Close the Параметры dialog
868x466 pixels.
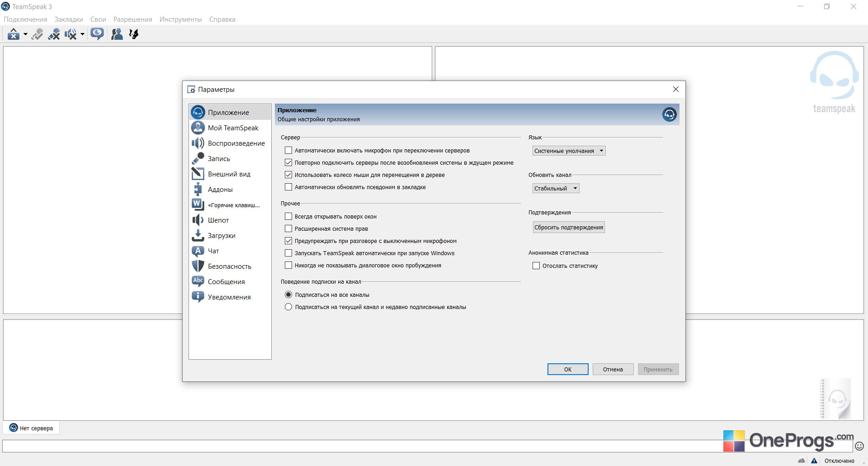676,89
